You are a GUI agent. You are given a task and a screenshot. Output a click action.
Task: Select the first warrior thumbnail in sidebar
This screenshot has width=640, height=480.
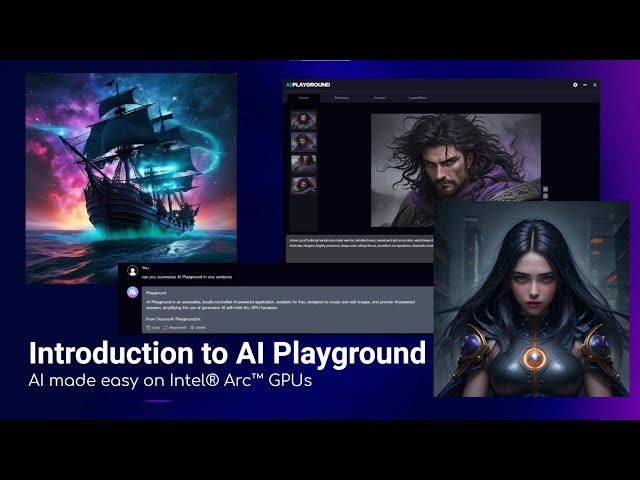tap(303, 120)
